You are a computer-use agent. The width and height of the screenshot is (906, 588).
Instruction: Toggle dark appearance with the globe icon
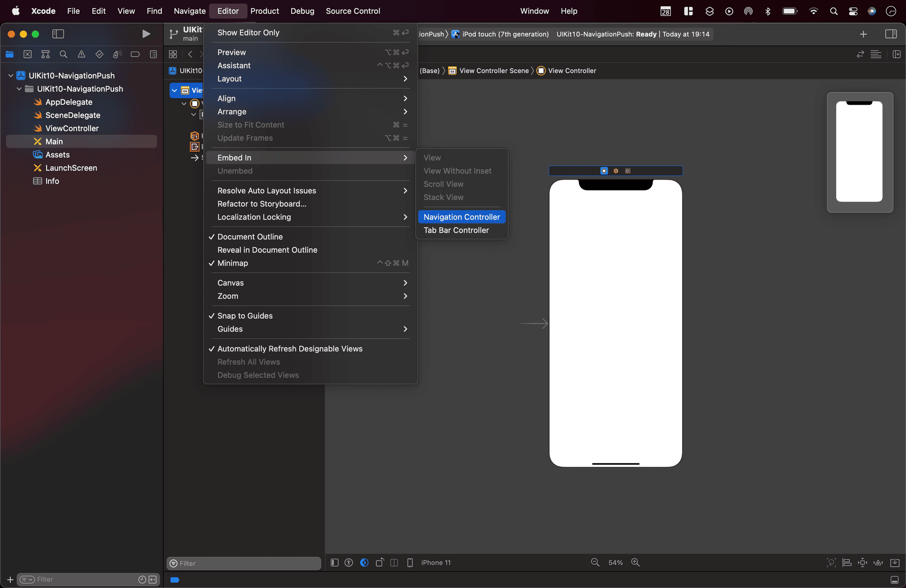364,562
